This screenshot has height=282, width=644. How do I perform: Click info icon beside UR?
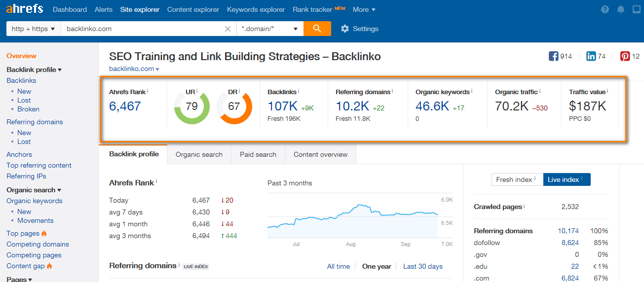click(197, 91)
